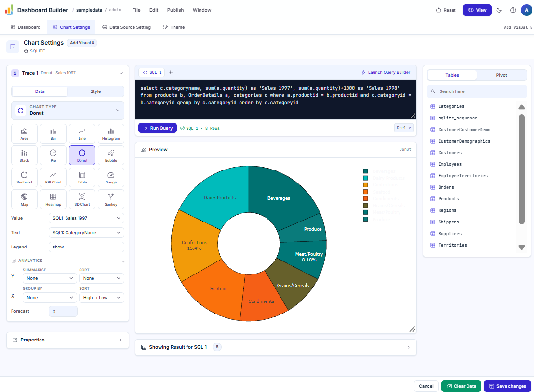Open the Y Summarise dropdown
534x392 pixels.
point(50,278)
